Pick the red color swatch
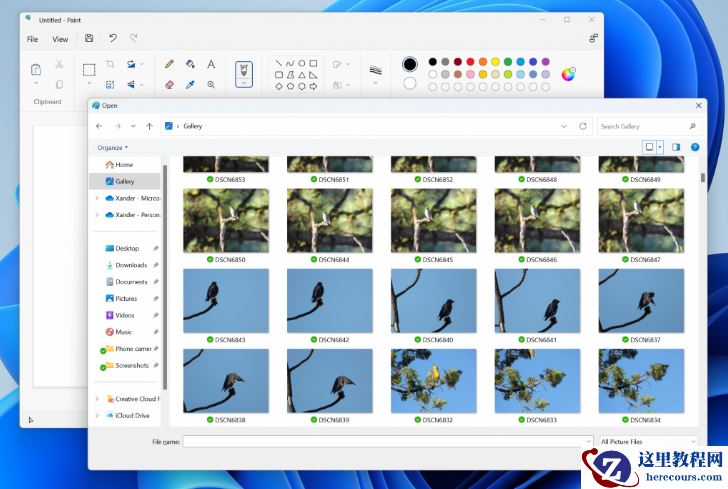 pyautogui.click(x=470, y=62)
